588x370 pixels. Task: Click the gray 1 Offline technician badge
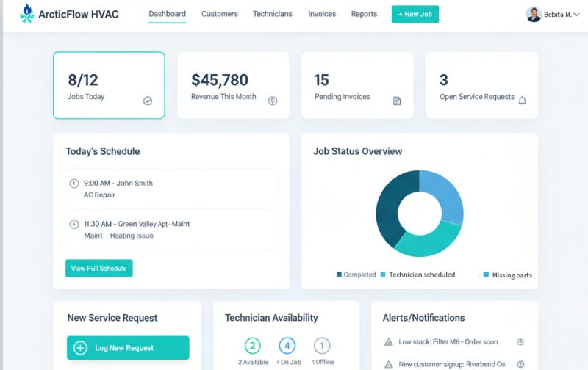322,346
